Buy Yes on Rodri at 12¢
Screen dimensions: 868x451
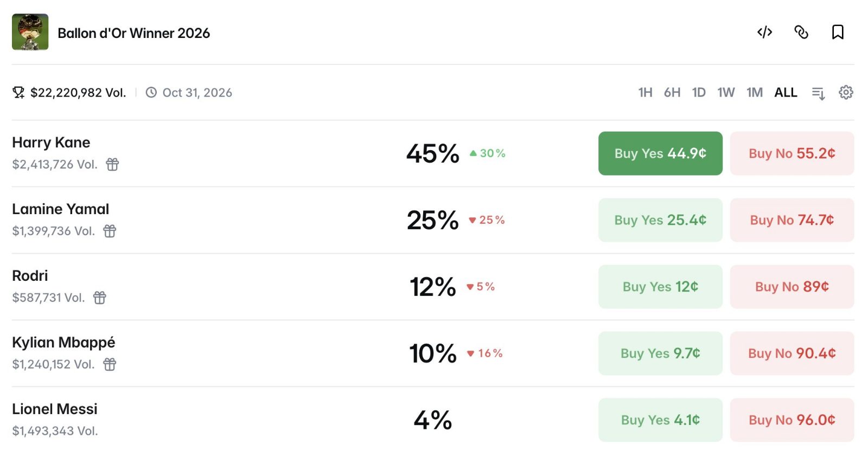point(660,287)
